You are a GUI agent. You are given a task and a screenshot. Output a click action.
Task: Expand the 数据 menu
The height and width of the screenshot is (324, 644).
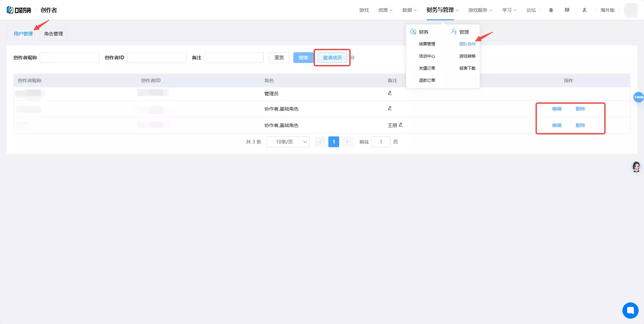[410, 10]
